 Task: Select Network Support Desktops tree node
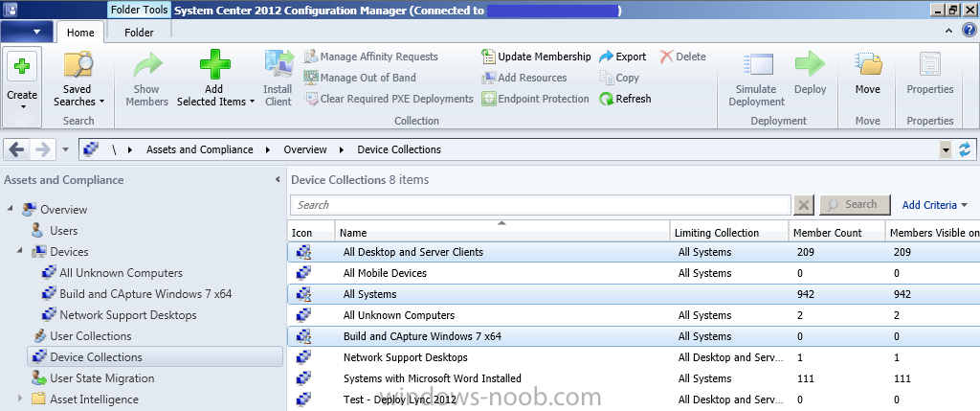tap(128, 314)
